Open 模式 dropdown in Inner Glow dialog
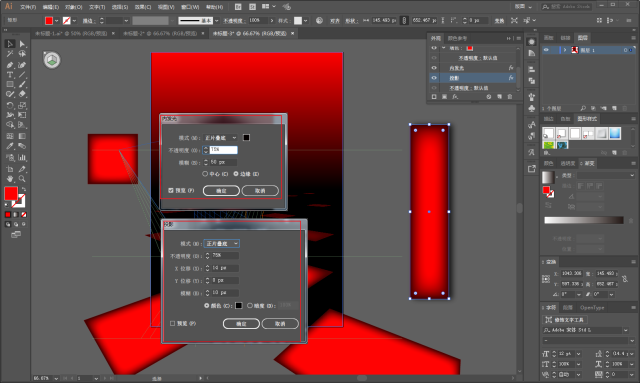The image size is (640, 383). 220,138
